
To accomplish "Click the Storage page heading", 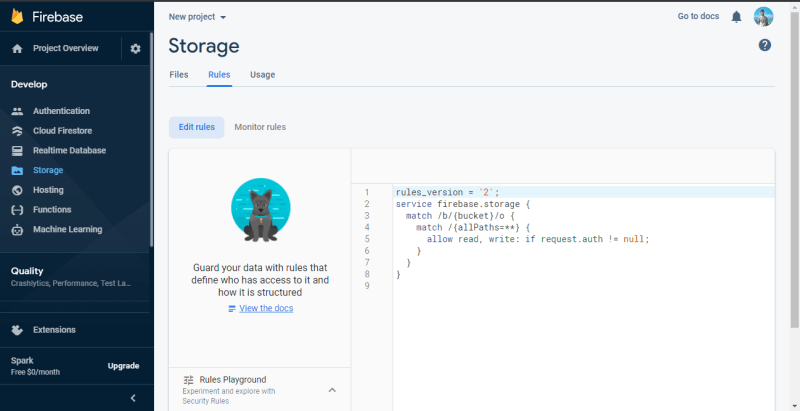I will (204, 46).
